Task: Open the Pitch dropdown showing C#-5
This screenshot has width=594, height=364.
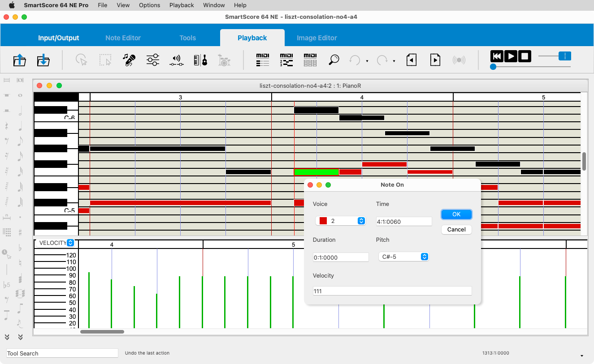Action: point(403,257)
